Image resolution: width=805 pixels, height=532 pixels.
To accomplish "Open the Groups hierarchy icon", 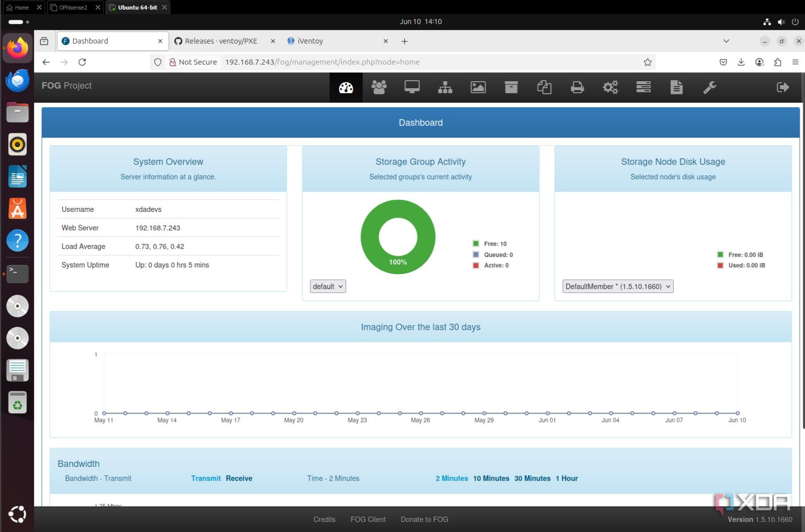I will point(445,87).
